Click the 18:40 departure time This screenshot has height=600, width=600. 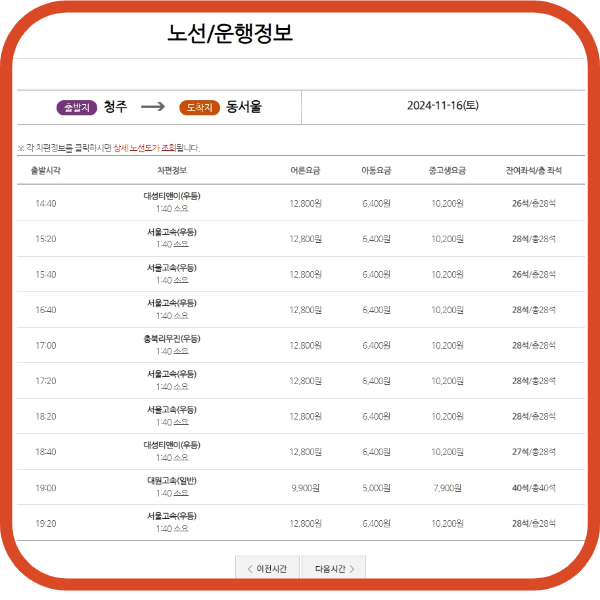click(46, 452)
